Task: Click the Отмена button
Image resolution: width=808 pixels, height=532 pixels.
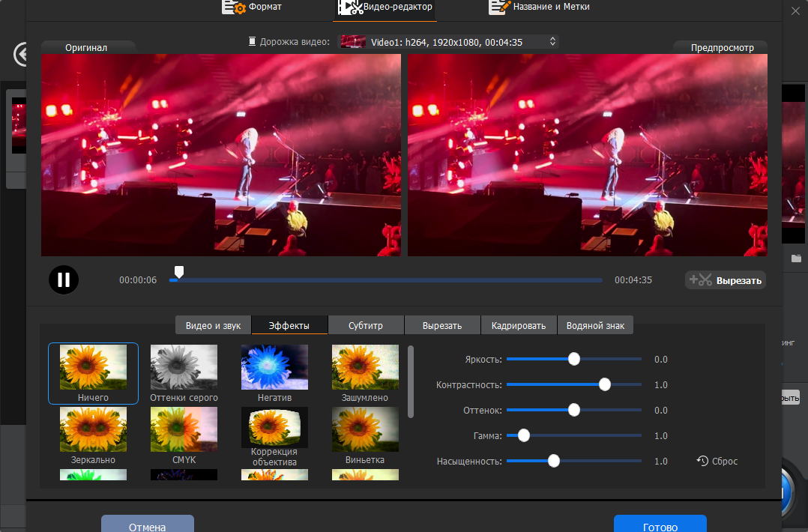Action: click(x=148, y=525)
